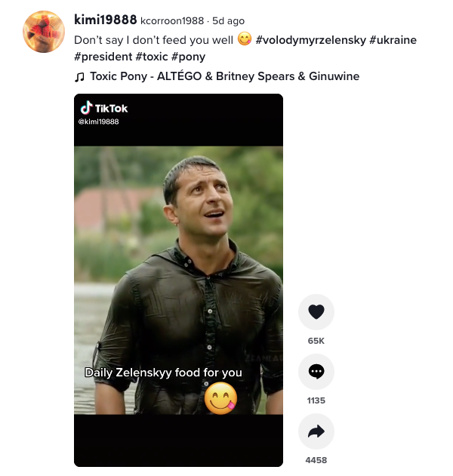Open the kimi19888 username link
Viewport: 453px width, 476px height.
pos(105,20)
